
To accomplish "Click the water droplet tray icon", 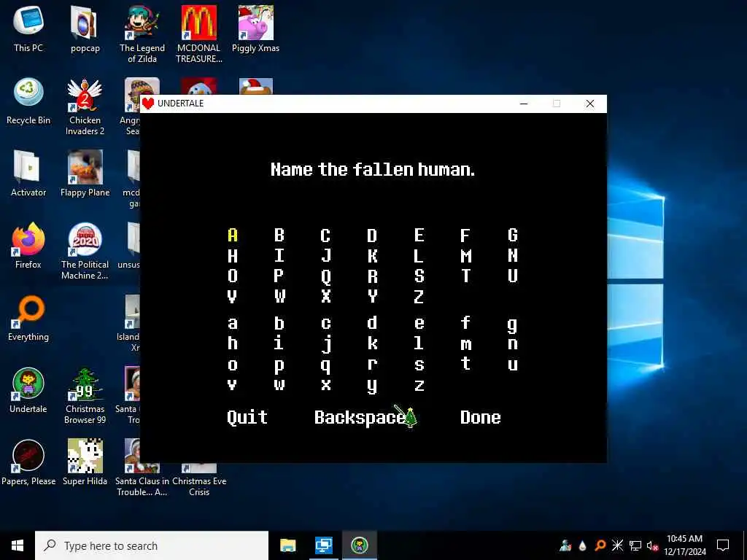I will (583, 545).
